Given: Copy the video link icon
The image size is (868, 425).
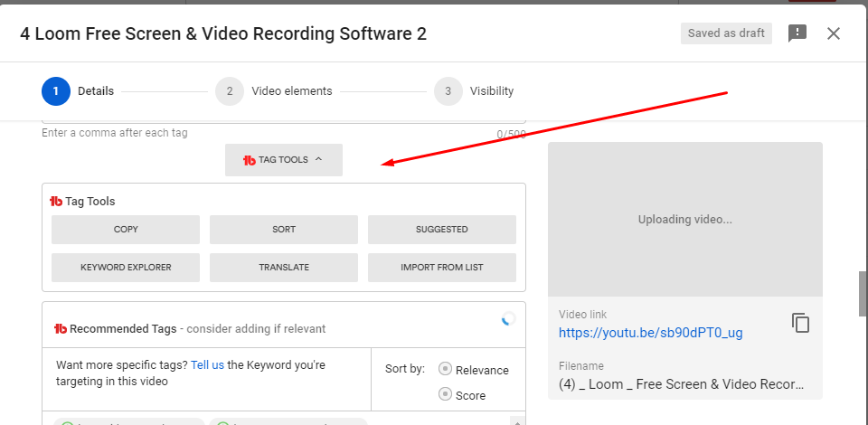Looking at the screenshot, I should pyautogui.click(x=800, y=323).
